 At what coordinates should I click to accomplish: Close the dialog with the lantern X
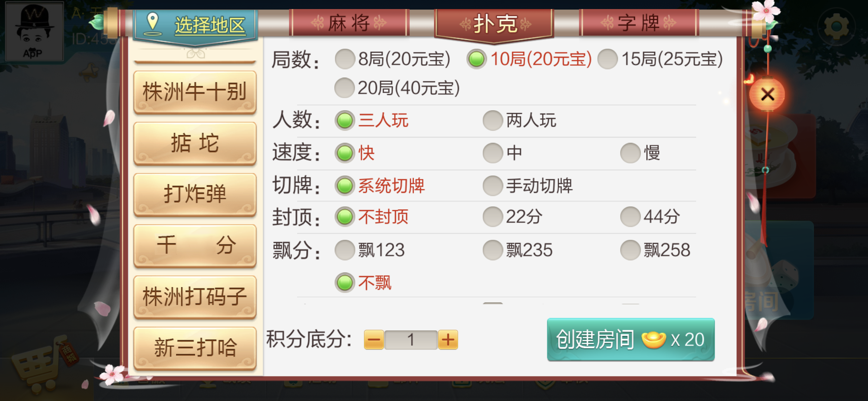tap(767, 94)
